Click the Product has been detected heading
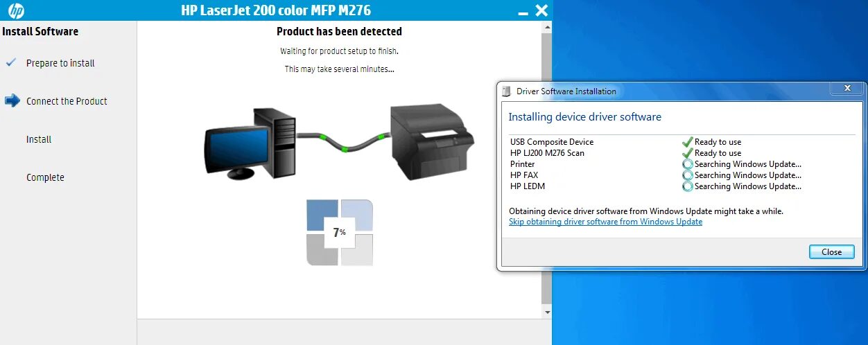 (x=339, y=31)
